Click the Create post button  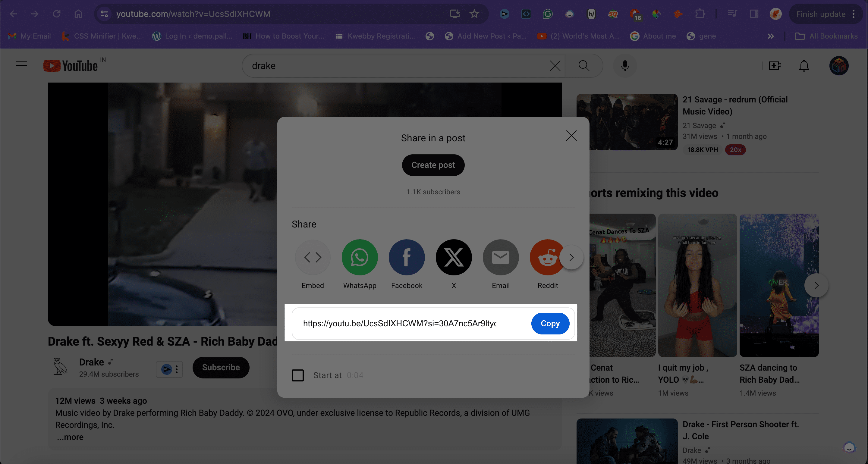[x=433, y=165]
